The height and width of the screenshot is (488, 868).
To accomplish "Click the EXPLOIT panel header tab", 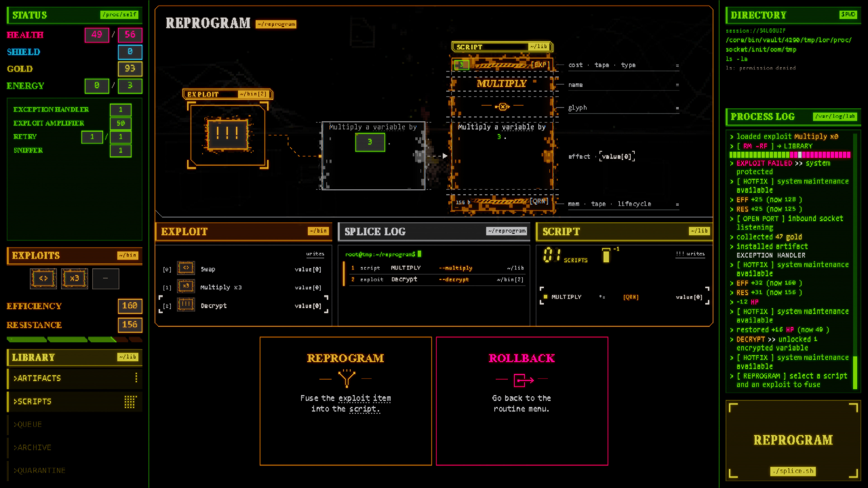I will 244,231.
